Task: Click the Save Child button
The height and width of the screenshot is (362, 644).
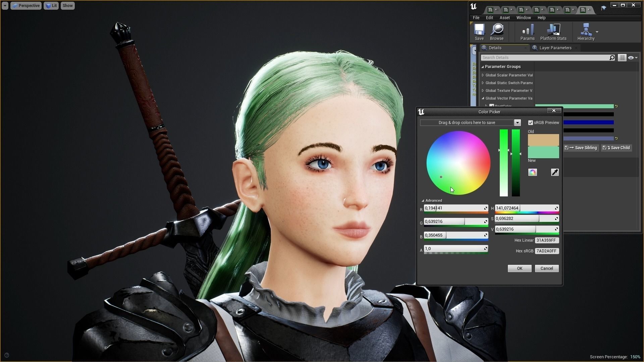Action: (x=616, y=148)
